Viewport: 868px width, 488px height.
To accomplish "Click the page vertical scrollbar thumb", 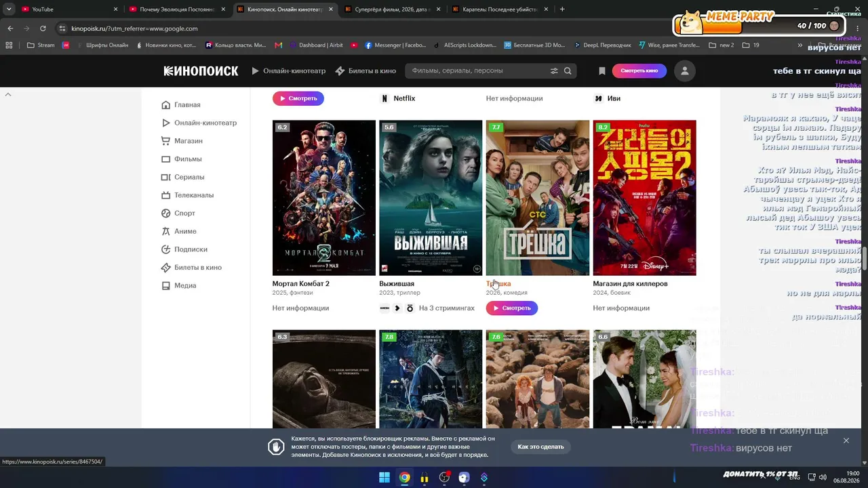I will [865, 259].
